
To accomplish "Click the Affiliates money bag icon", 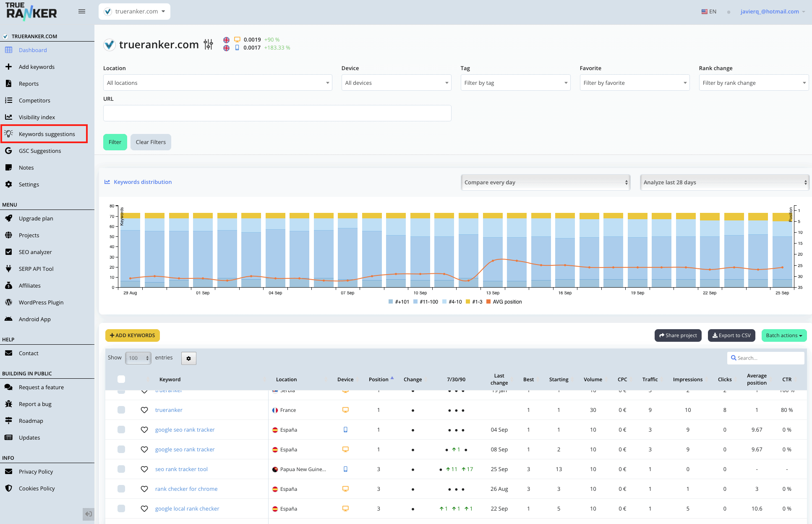I will tap(8, 286).
